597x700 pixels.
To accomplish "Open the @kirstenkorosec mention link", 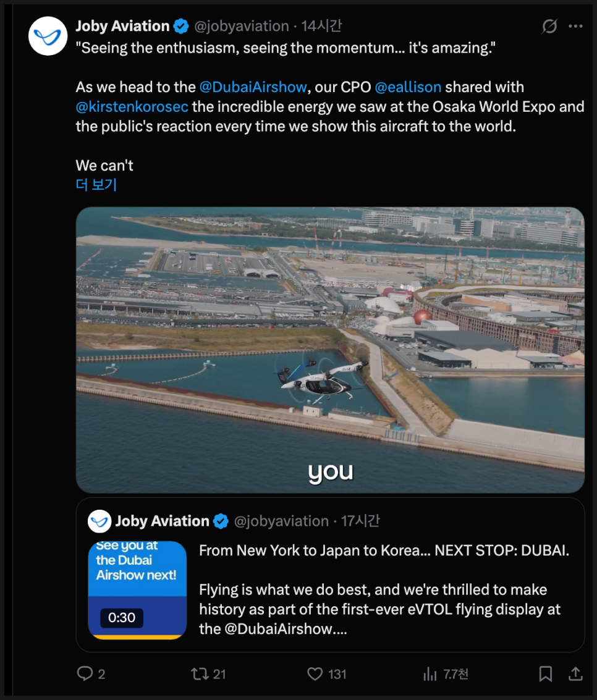I will (132, 107).
